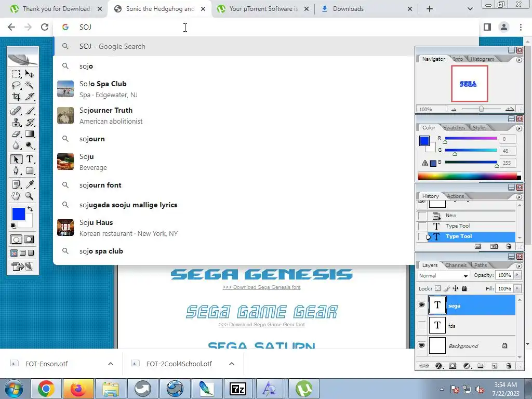This screenshot has height=399, width=532.
Task: Select the Healing Brush tool
Action: coord(16,111)
